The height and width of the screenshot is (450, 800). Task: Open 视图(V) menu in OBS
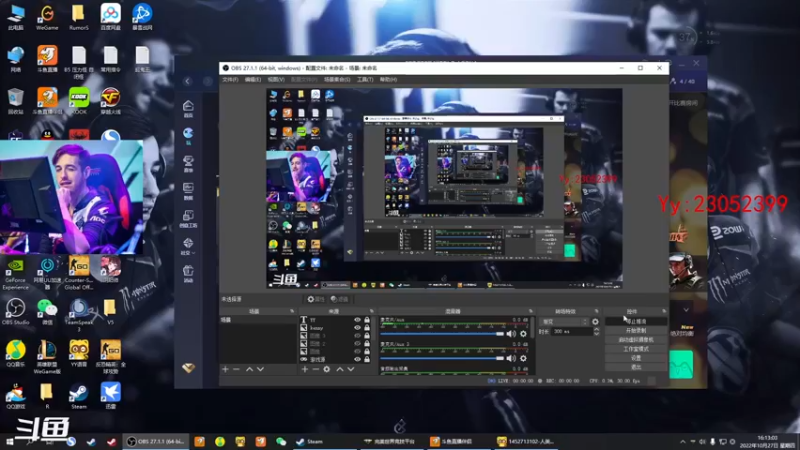tap(276, 80)
